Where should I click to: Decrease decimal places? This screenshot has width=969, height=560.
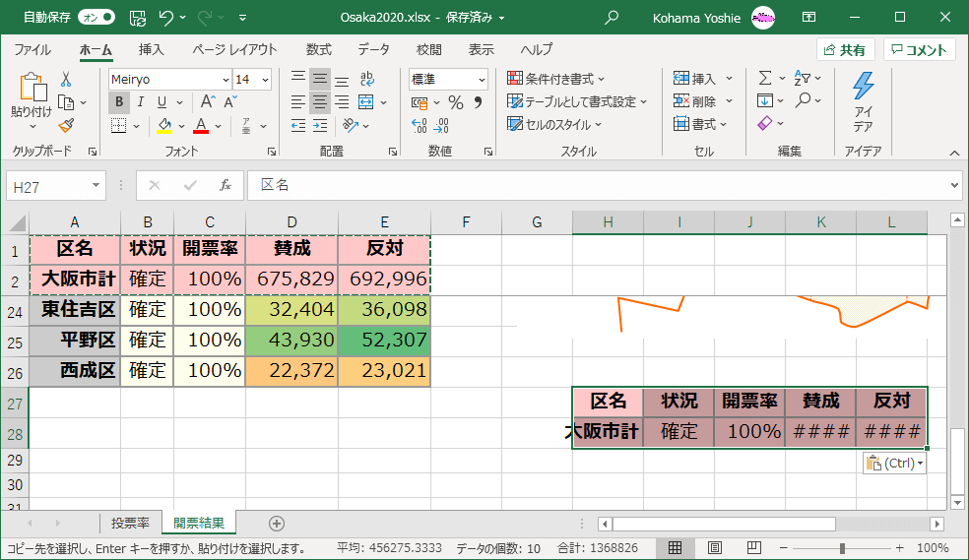point(441,126)
